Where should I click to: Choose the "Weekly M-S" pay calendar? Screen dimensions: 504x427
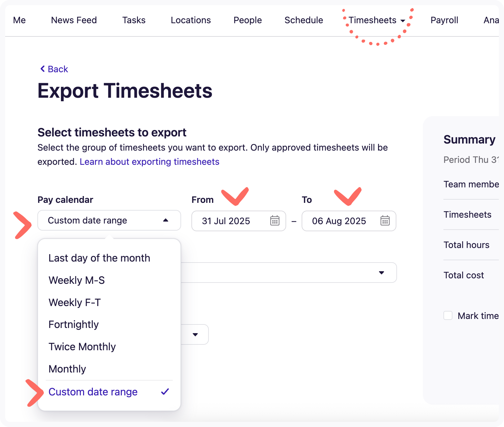[x=76, y=280]
